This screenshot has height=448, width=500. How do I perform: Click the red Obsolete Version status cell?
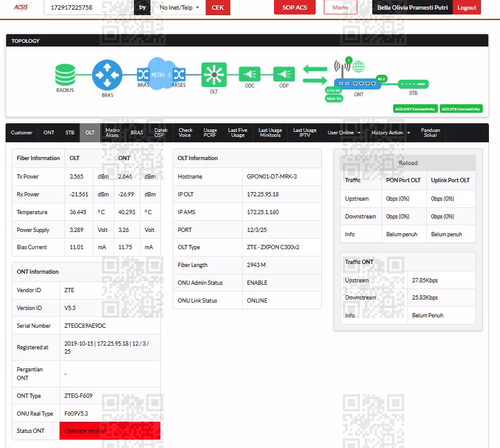(110, 431)
